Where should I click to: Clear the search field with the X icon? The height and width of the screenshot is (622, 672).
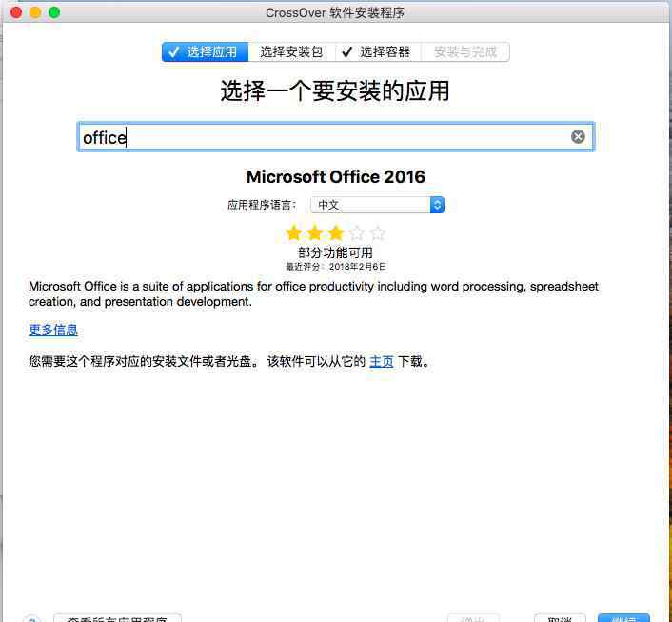click(x=578, y=137)
